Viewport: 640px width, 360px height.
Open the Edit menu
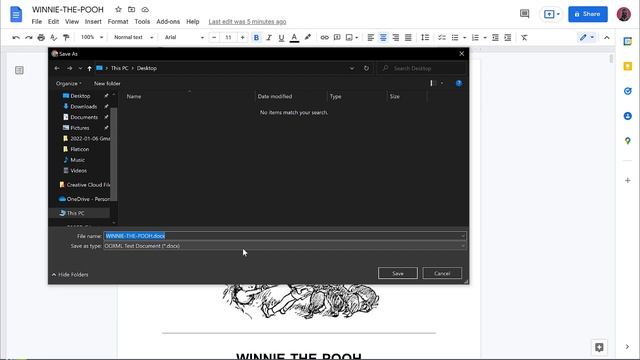point(53,22)
